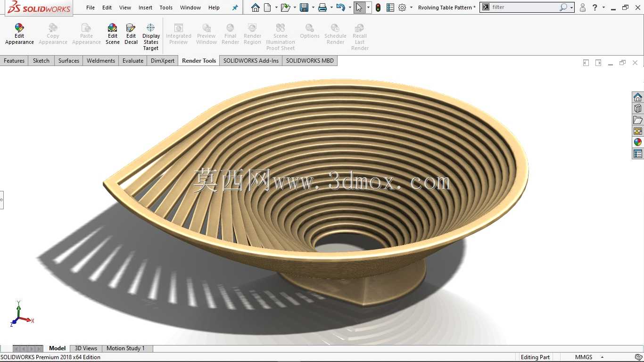Open the Edit Scene tool
Viewport: 644px width, 362px height.
(113, 34)
